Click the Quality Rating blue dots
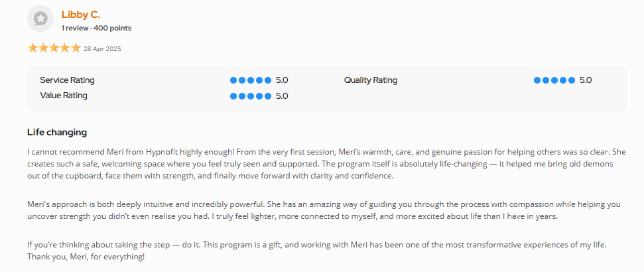644x272 pixels. 554,80
